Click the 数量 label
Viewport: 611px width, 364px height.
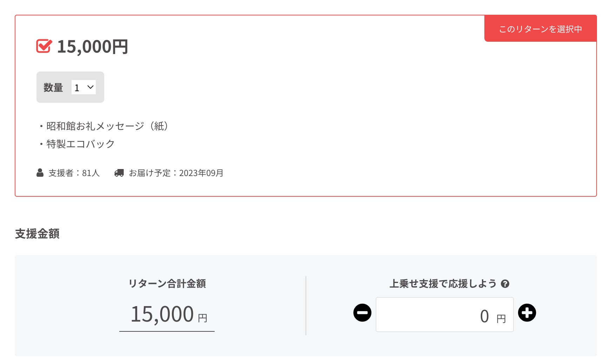pyautogui.click(x=53, y=87)
